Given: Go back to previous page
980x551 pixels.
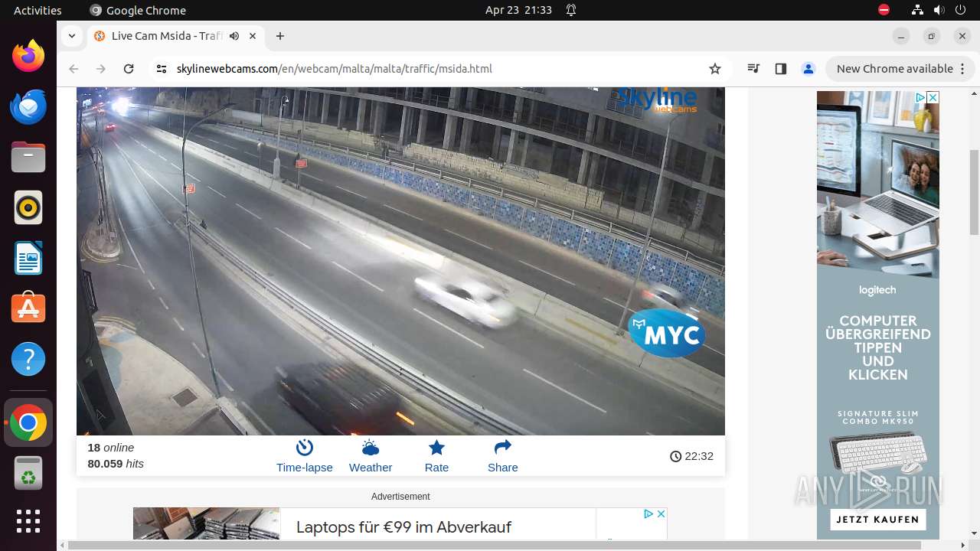Looking at the screenshot, I should pos(73,69).
